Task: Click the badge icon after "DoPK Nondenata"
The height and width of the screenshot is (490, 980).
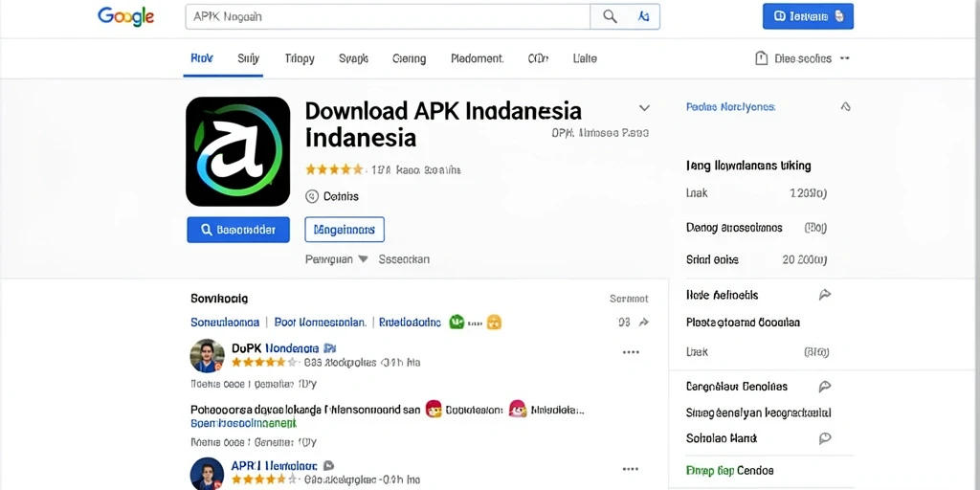Action: 330,348
